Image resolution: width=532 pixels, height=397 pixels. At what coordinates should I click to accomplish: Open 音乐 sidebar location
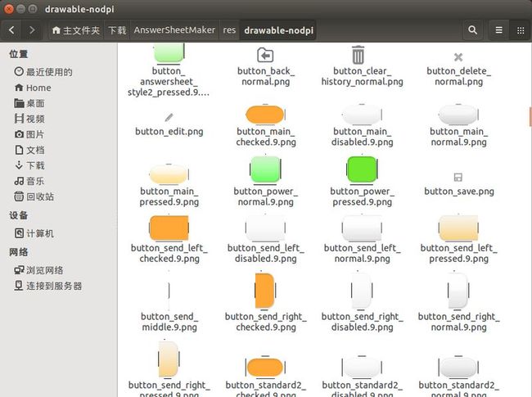coord(29,181)
